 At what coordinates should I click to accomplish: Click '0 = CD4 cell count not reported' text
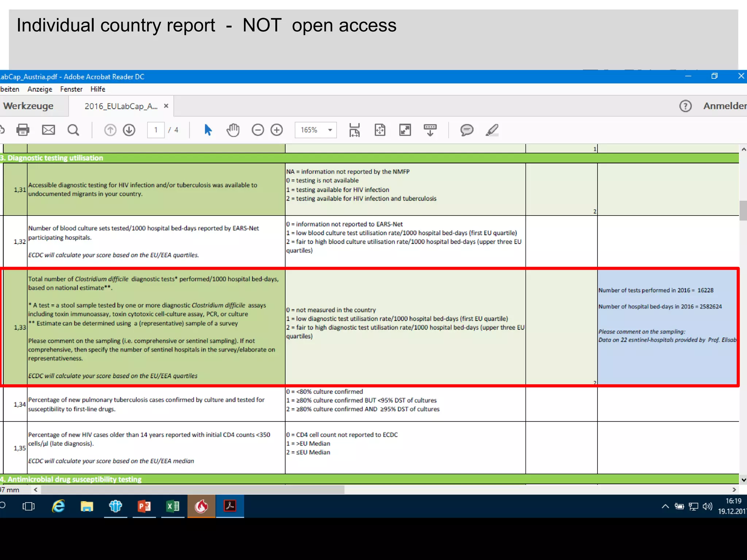342,435
